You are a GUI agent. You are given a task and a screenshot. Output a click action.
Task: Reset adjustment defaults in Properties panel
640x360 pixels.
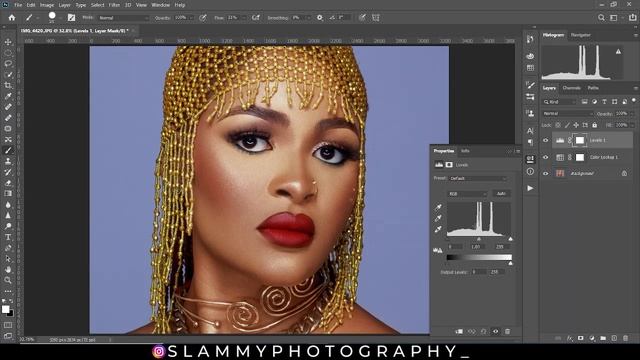[x=483, y=331]
